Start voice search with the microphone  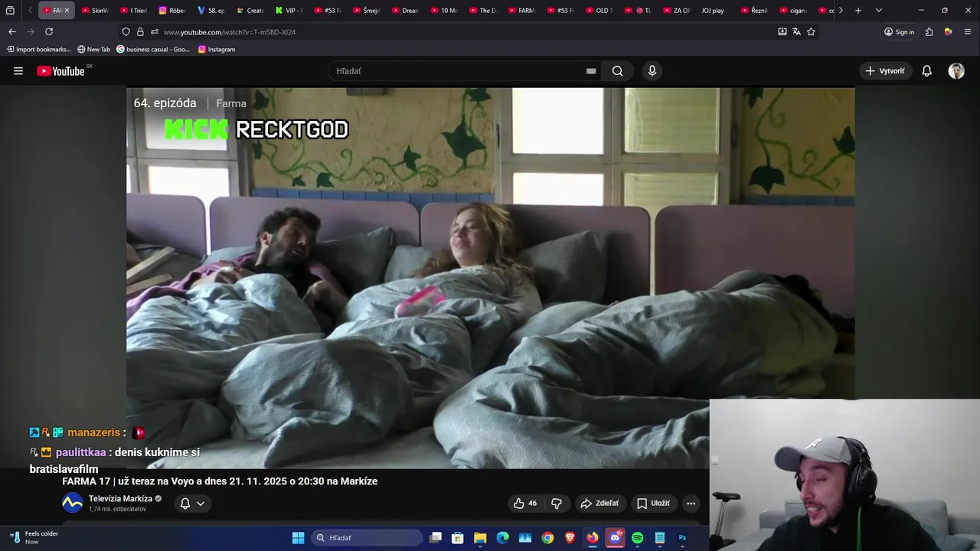[652, 71]
